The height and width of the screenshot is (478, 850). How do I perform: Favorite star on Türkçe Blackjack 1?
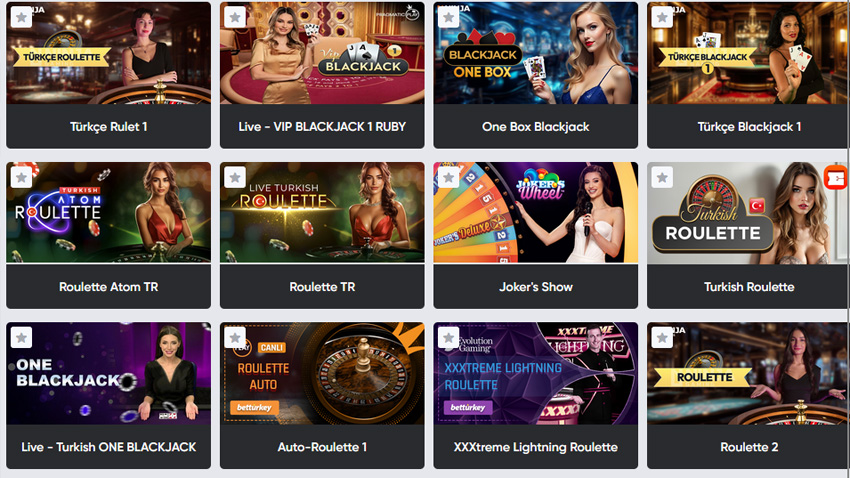662,17
